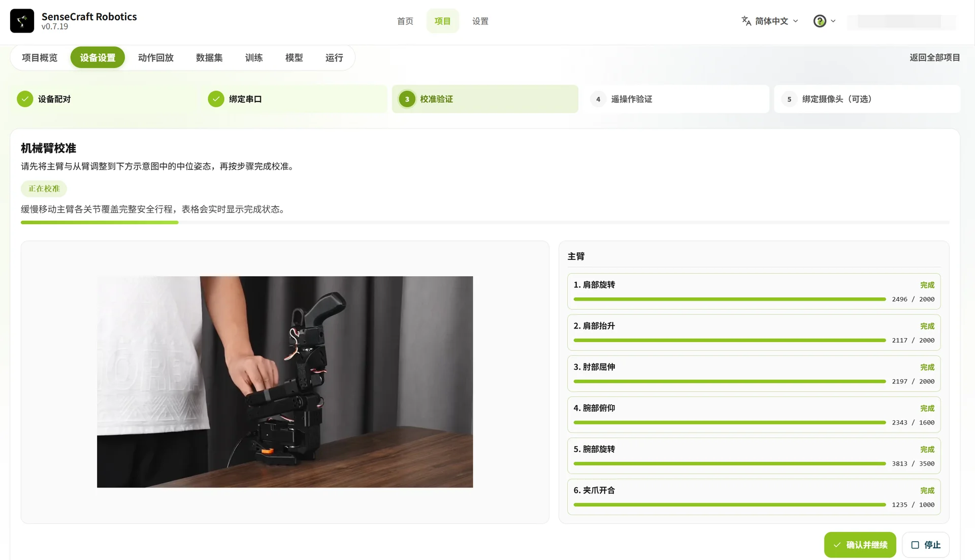Select the 设备配对 step
This screenshot has height=560, width=975.
tap(103, 99)
